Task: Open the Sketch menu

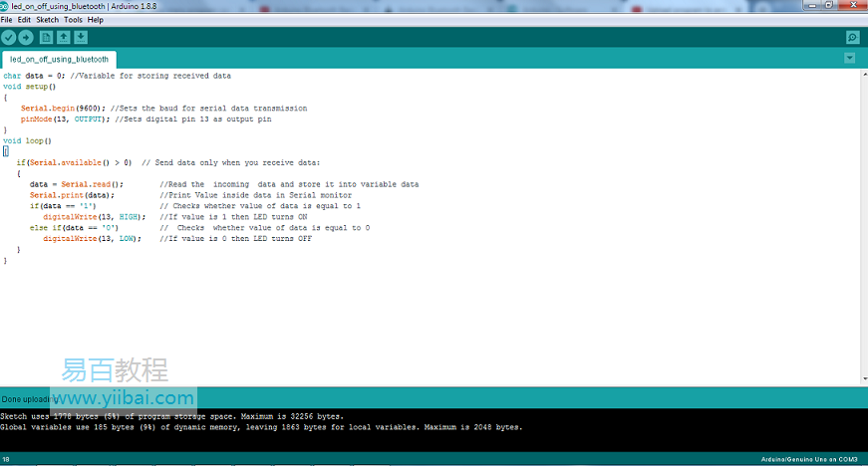Action: (48, 20)
